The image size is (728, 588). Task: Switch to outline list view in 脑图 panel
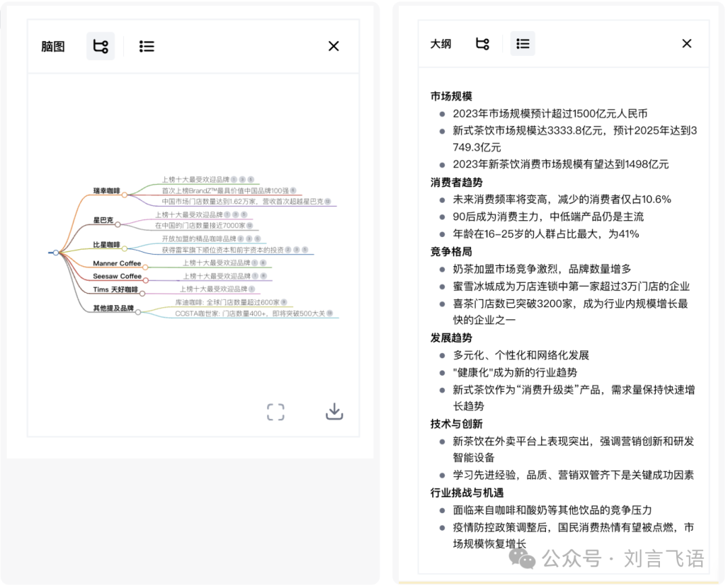(147, 46)
